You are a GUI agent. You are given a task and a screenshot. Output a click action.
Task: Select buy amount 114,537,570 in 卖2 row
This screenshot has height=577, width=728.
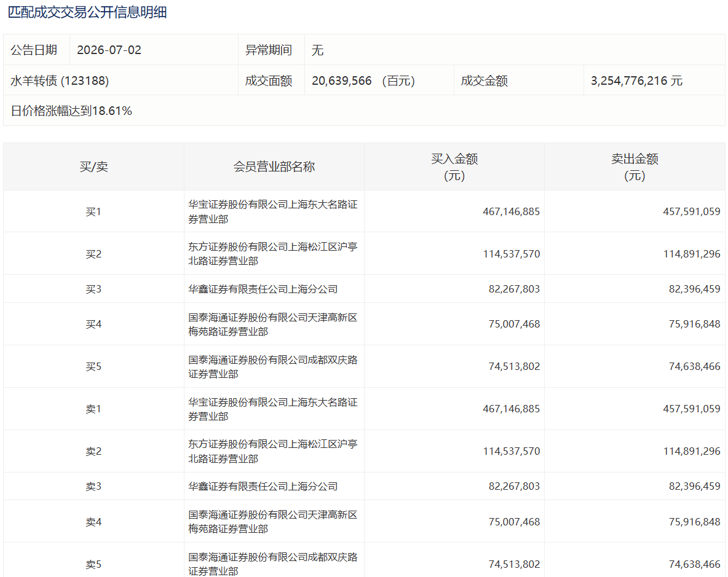point(511,451)
